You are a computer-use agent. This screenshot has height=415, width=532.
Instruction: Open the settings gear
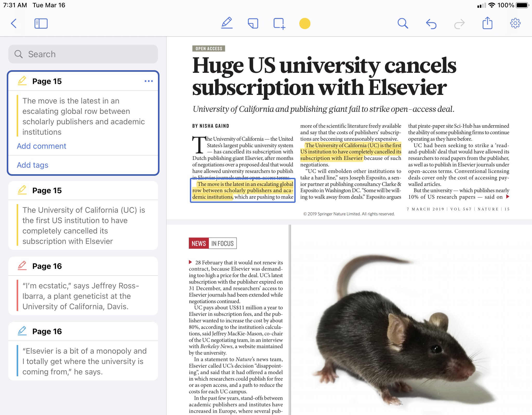click(515, 23)
